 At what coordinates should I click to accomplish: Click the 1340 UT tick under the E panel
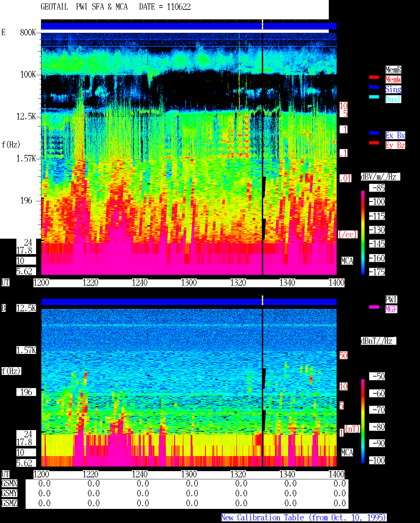[x=287, y=282]
